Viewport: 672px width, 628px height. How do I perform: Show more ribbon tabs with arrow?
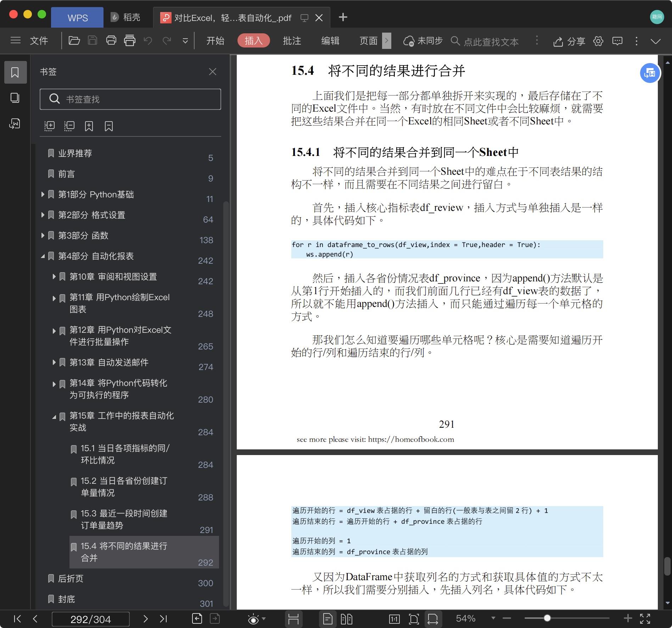(387, 41)
